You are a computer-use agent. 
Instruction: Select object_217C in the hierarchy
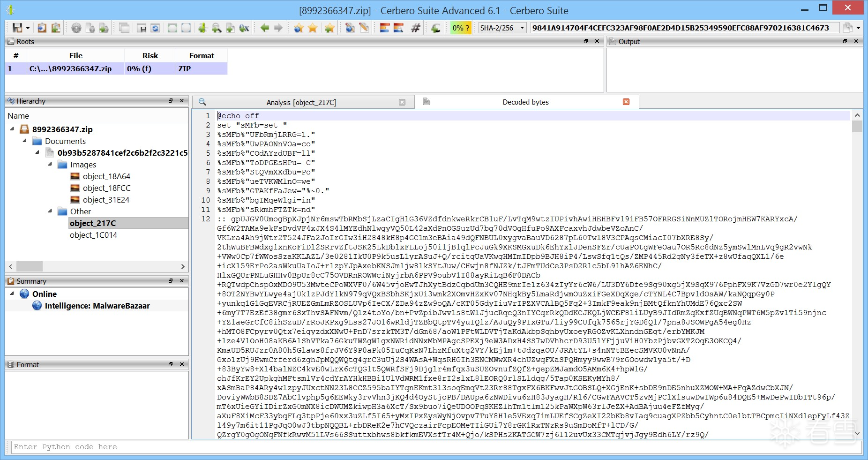93,223
